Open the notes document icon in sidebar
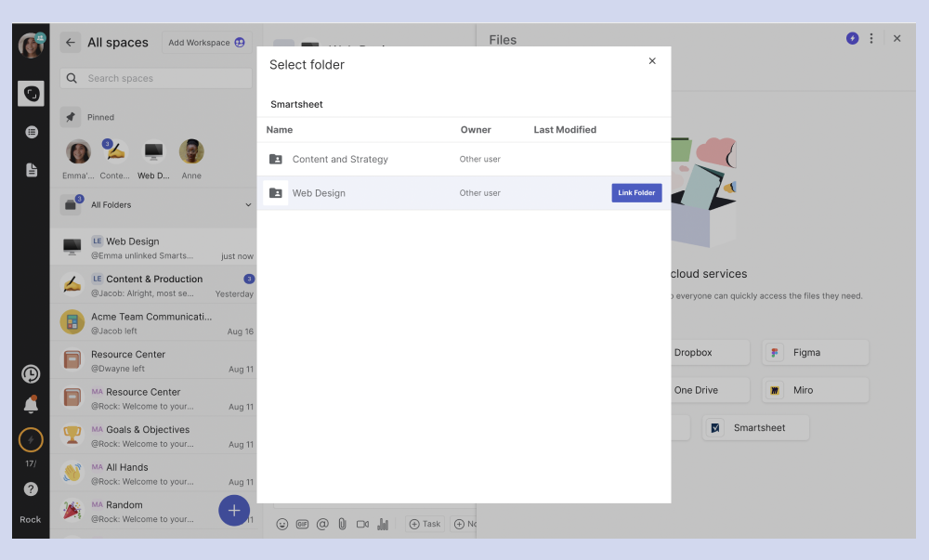Viewport: 929px width, 560px height. [32, 170]
